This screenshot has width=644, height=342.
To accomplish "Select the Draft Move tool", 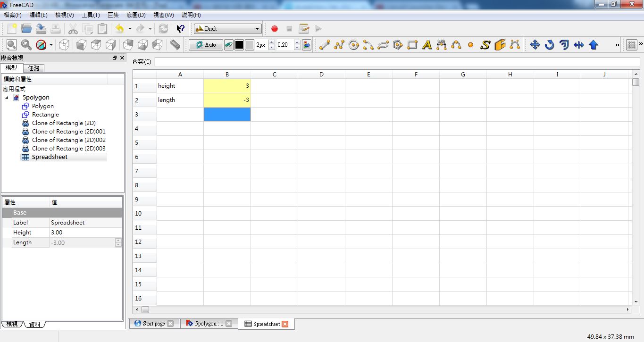I will pos(535,44).
